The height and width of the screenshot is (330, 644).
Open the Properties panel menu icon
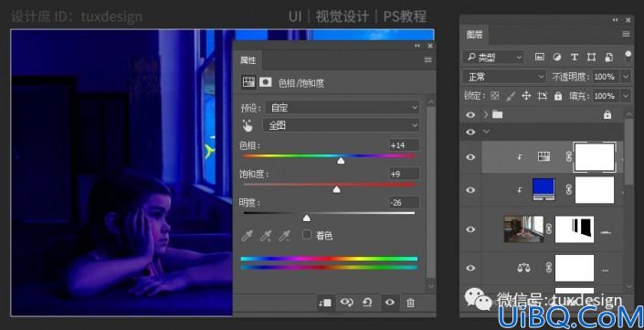click(428, 60)
